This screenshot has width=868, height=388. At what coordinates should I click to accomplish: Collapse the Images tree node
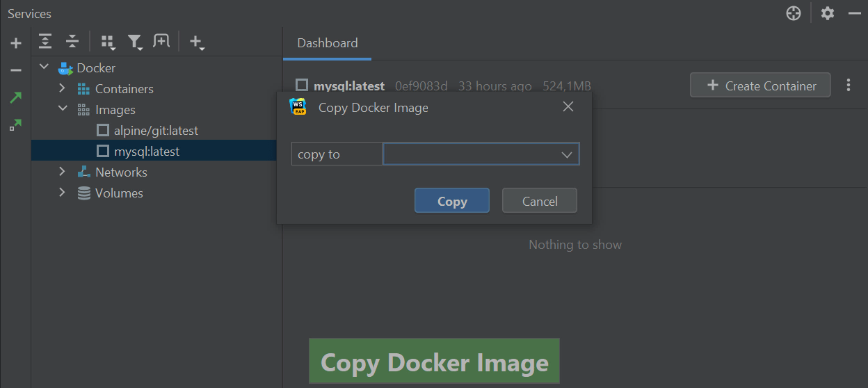coord(62,109)
